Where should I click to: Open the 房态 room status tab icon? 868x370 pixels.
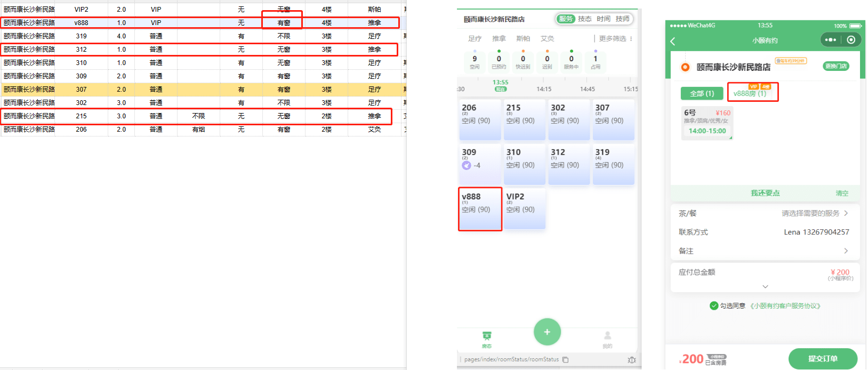tap(487, 336)
